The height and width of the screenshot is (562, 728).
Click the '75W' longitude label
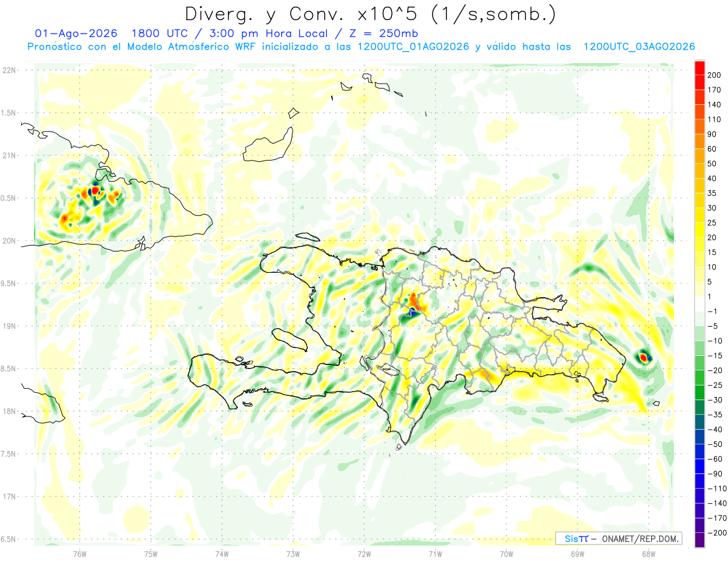[x=151, y=554]
